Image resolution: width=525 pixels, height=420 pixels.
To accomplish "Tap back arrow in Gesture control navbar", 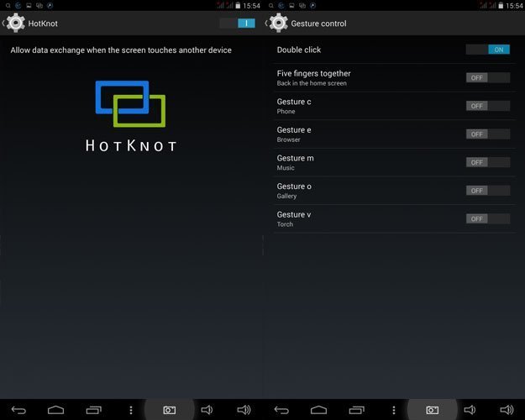I will click(x=281, y=410).
